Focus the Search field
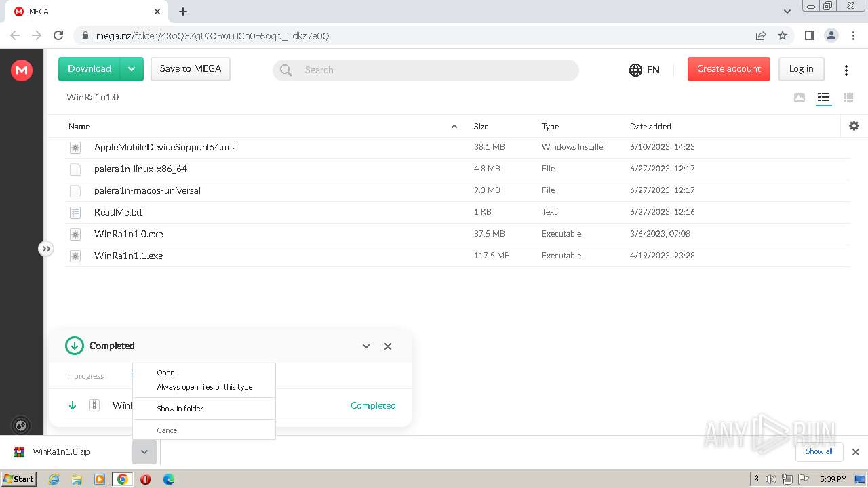This screenshot has width=868, height=488. pyautogui.click(x=426, y=70)
